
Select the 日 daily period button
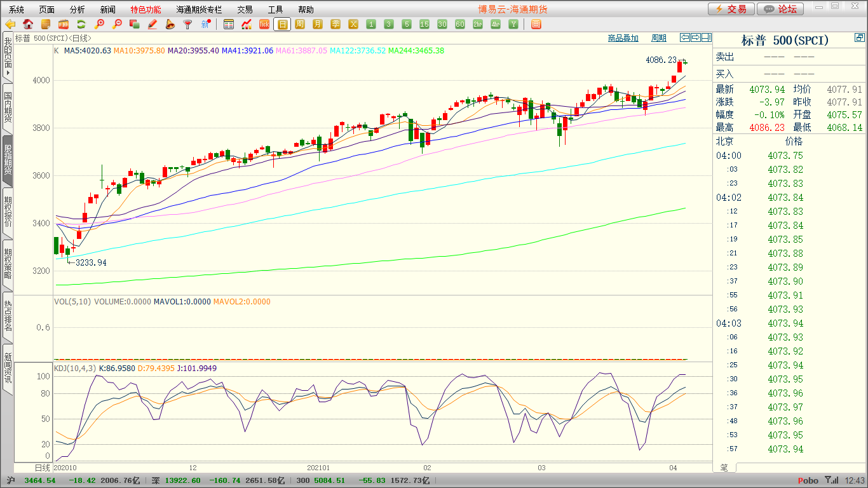click(x=282, y=25)
